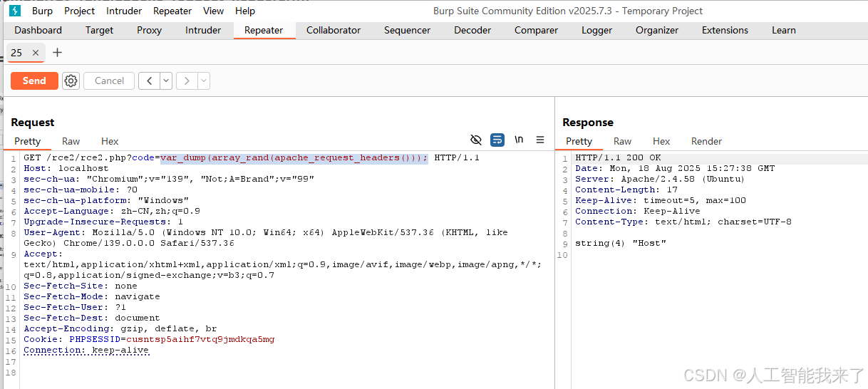Toggle show \n non-printable characters button
Screen dimensions: 868x389
(519, 140)
